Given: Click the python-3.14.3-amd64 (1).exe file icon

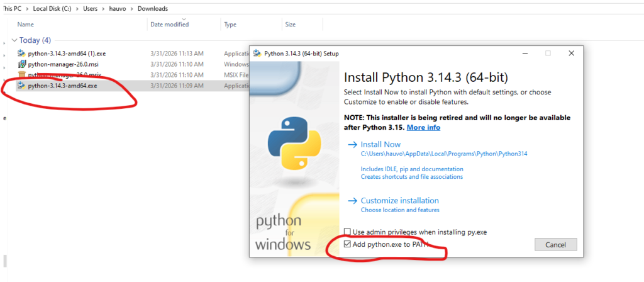Looking at the screenshot, I should (x=21, y=54).
